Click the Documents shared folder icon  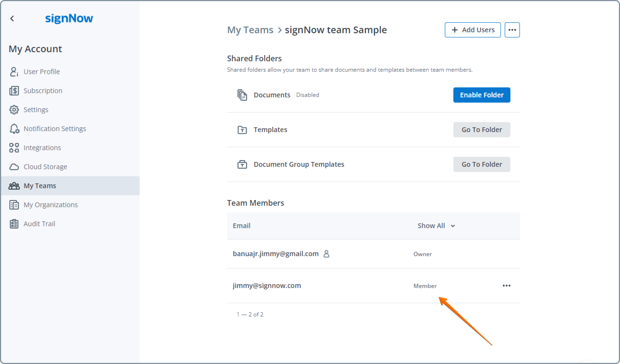242,95
